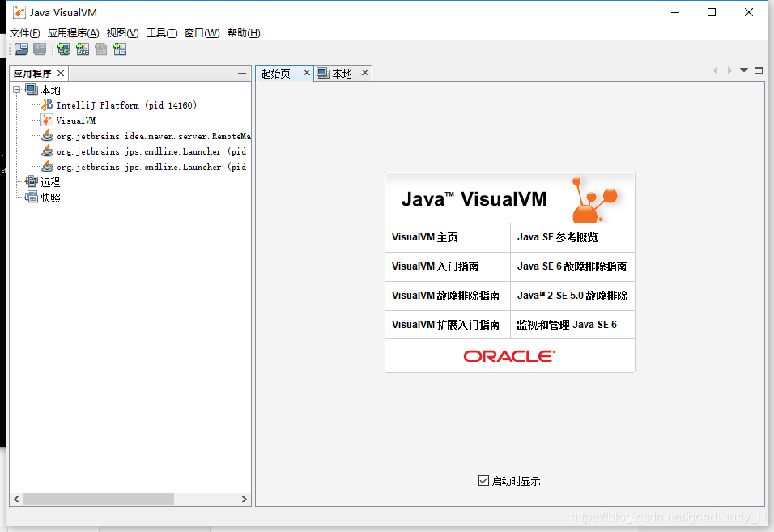
Task: Open the 工具(T) menu
Action: [x=162, y=32]
